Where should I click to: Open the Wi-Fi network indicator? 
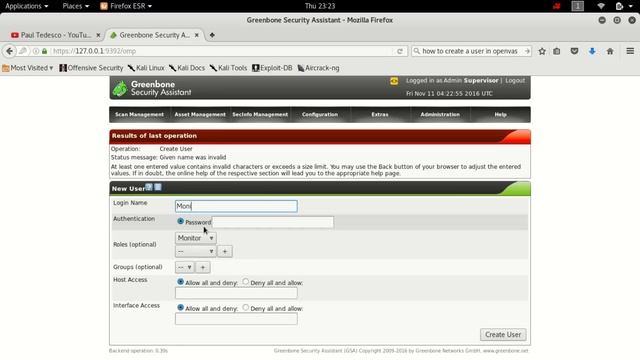point(601,6)
